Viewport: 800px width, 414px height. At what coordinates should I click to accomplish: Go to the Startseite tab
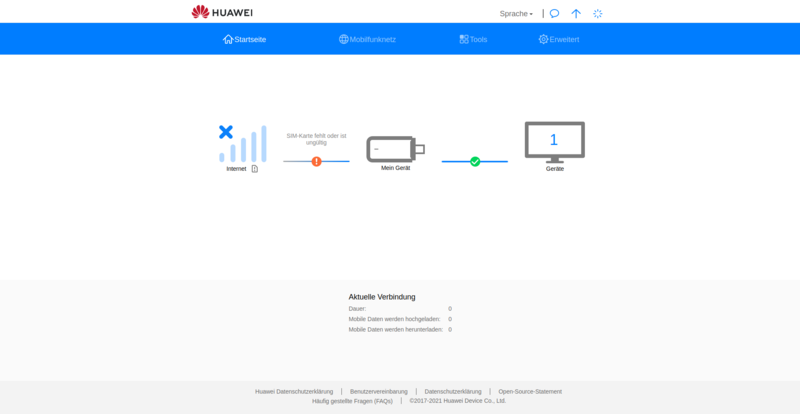coord(245,39)
